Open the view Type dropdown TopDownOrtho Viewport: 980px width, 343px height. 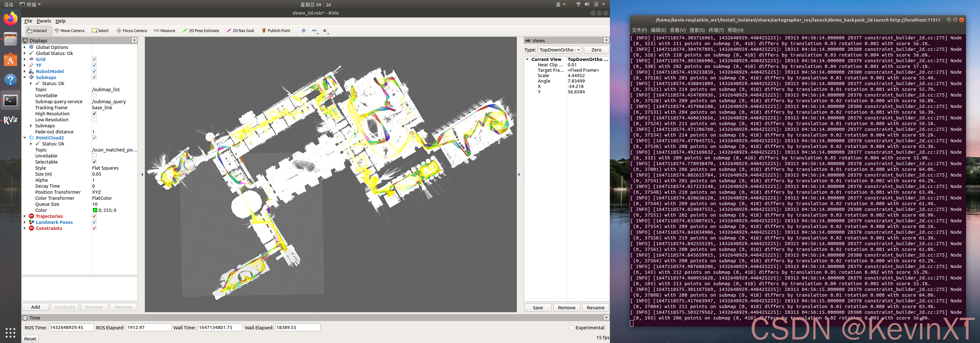point(560,50)
